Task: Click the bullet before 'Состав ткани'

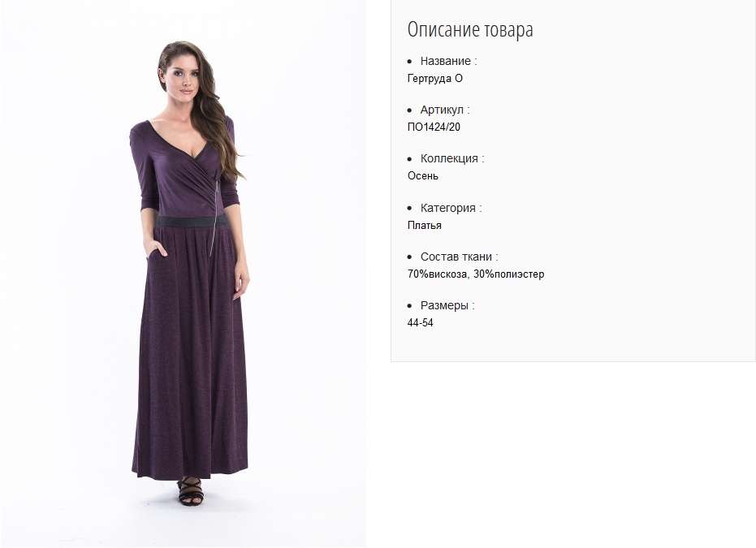Action: pos(410,257)
